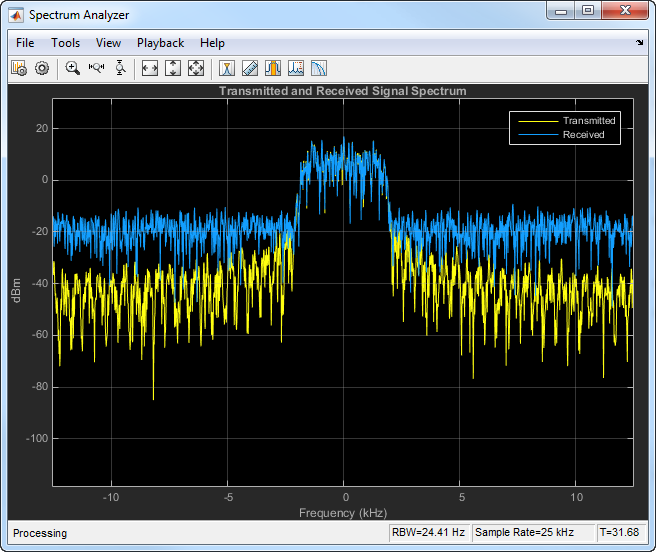Screen dimensions: 656x552
Task: Select the Zoom X-axis tool
Action: point(96,67)
